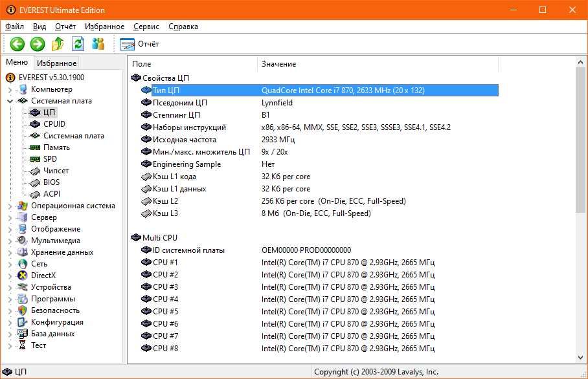This screenshot has height=379, width=588.
Task: Open the Справка menu
Action: coord(183,27)
